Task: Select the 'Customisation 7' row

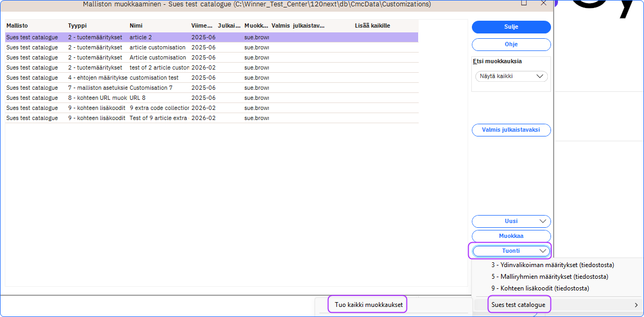Action: coord(151,88)
